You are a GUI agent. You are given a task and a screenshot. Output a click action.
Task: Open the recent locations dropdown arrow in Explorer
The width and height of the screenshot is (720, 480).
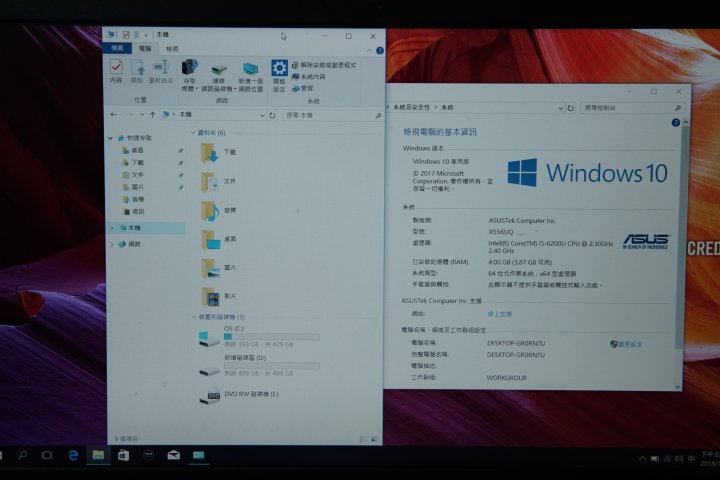click(142, 115)
